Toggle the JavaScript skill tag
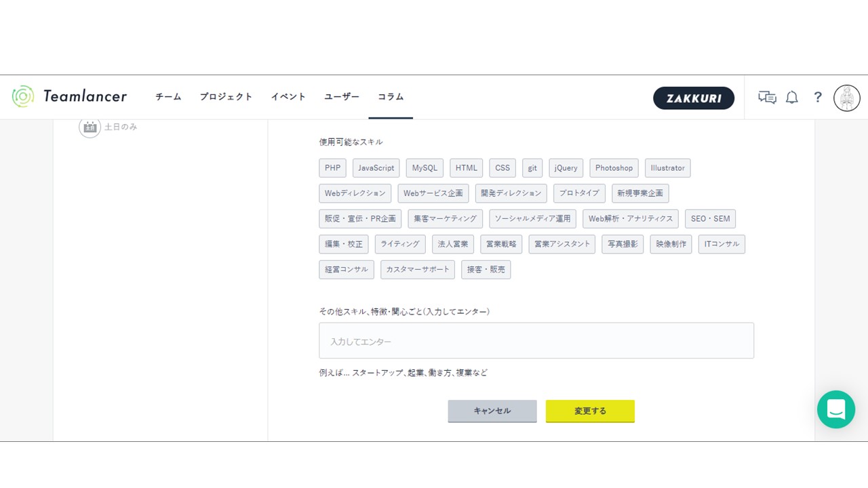868x488 pixels. 376,168
